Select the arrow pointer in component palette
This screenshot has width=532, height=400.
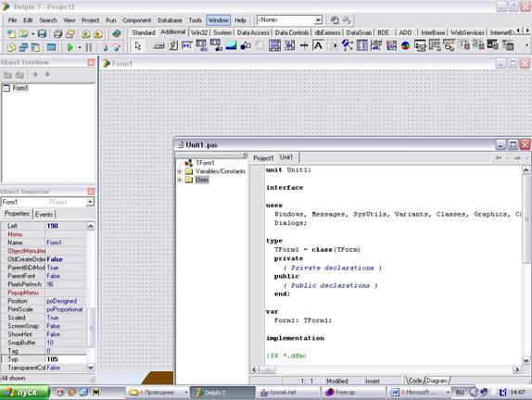138,45
